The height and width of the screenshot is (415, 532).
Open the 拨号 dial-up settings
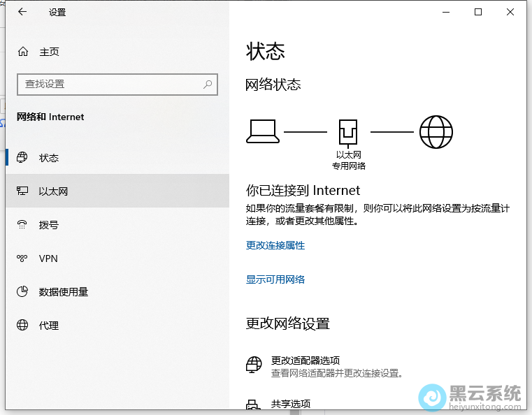click(x=48, y=225)
